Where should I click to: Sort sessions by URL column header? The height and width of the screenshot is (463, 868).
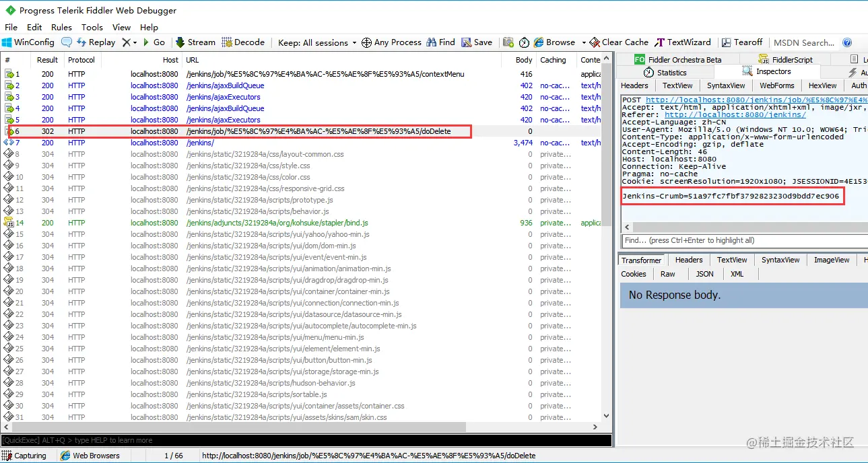pyautogui.click(x=341, y=59)
